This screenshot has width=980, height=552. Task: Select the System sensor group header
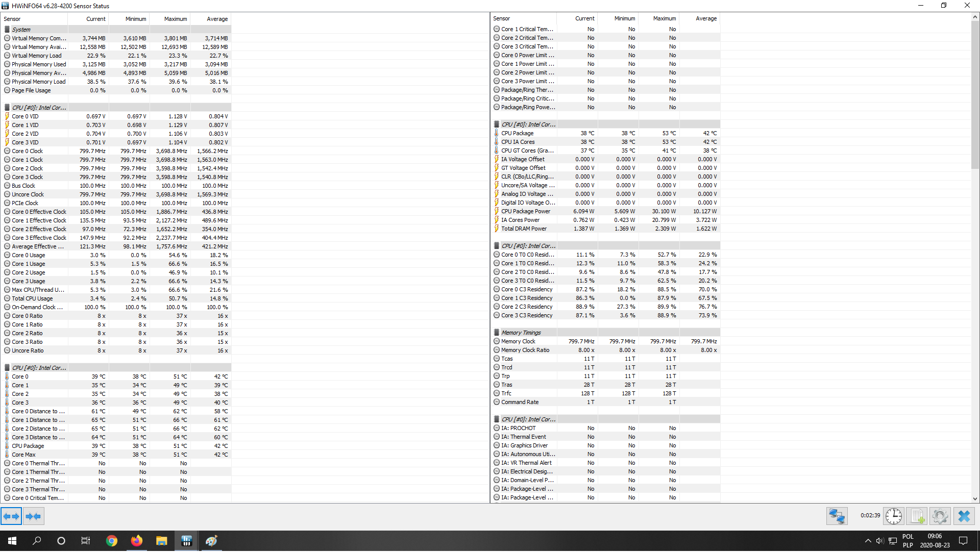pos(116,30)
